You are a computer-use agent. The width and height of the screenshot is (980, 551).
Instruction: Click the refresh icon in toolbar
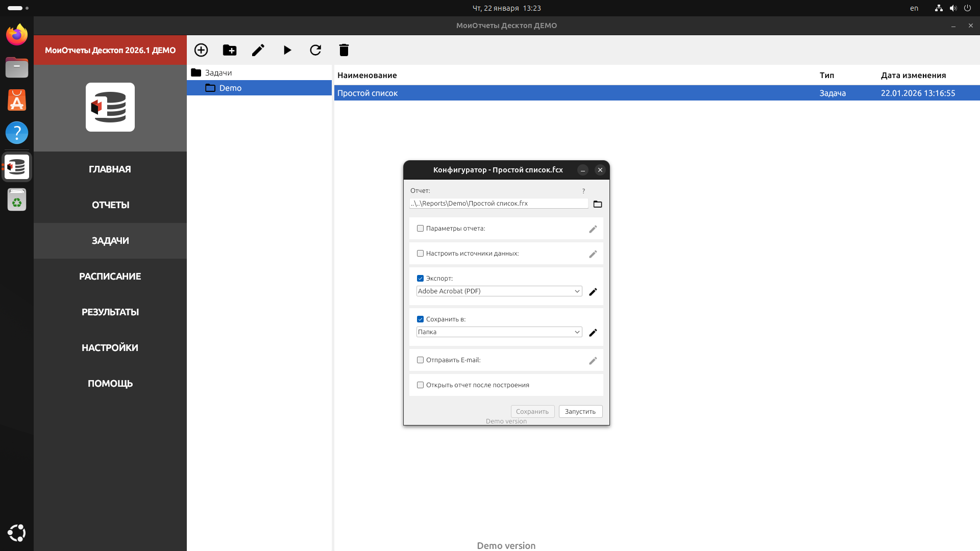(x=315, y=50)
